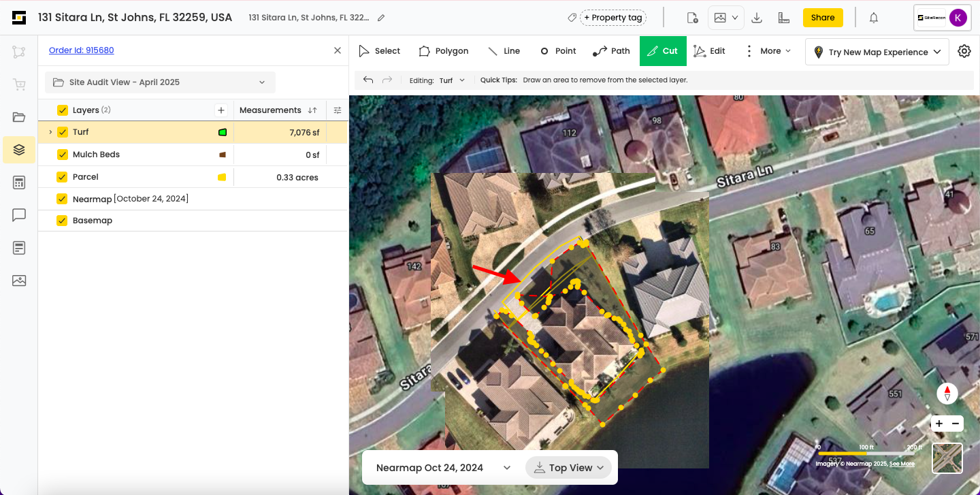The image size is (980, 495).
Task: Switch basemap using the map thumbnail
Action: coord(947,458)
